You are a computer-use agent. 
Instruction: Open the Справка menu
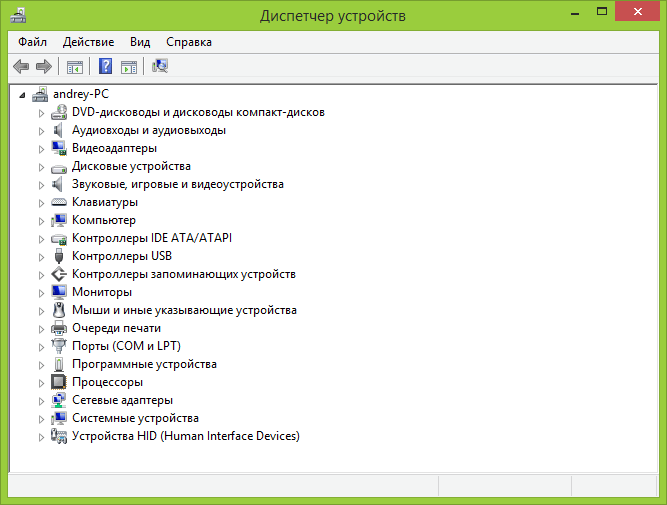point(188,42)
